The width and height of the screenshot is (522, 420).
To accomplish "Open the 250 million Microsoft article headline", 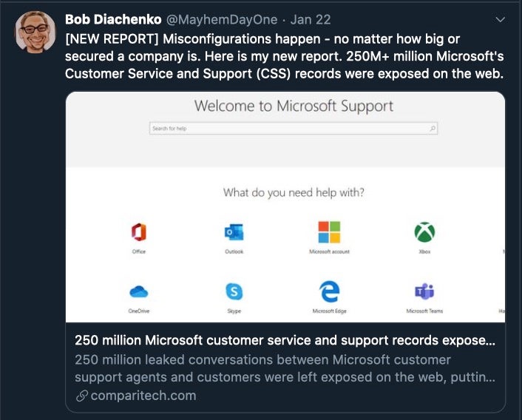I will [x=285, y=341].
